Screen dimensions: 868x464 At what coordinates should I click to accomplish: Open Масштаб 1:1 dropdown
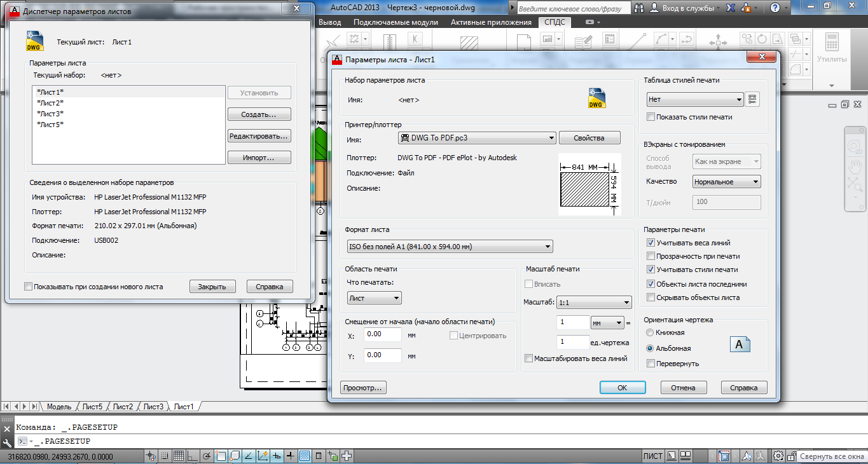tap(594, 303)
